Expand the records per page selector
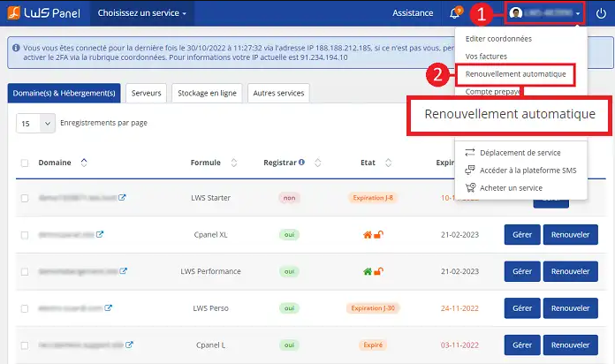The height and width of the screenshot is (364, 615). click(35, 124)
